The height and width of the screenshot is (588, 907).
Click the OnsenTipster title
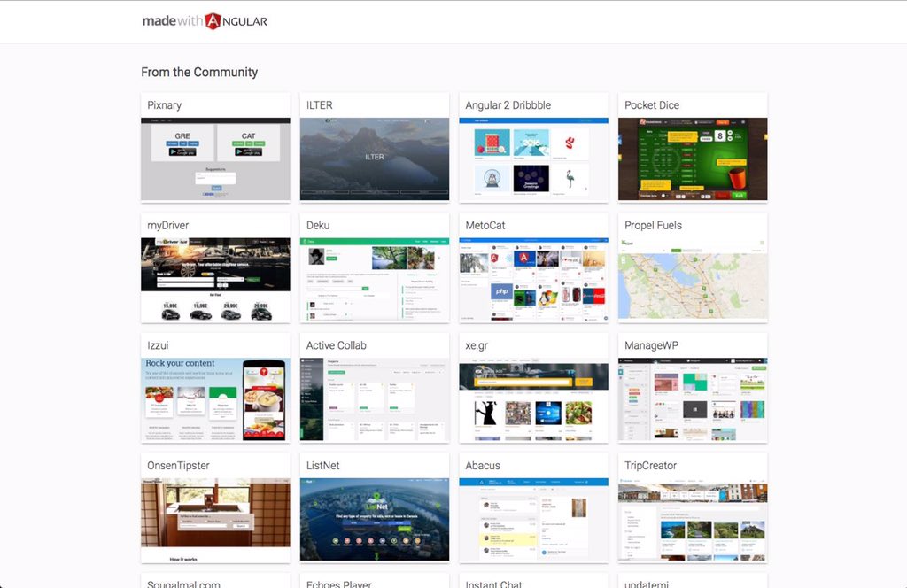point(178,466)
